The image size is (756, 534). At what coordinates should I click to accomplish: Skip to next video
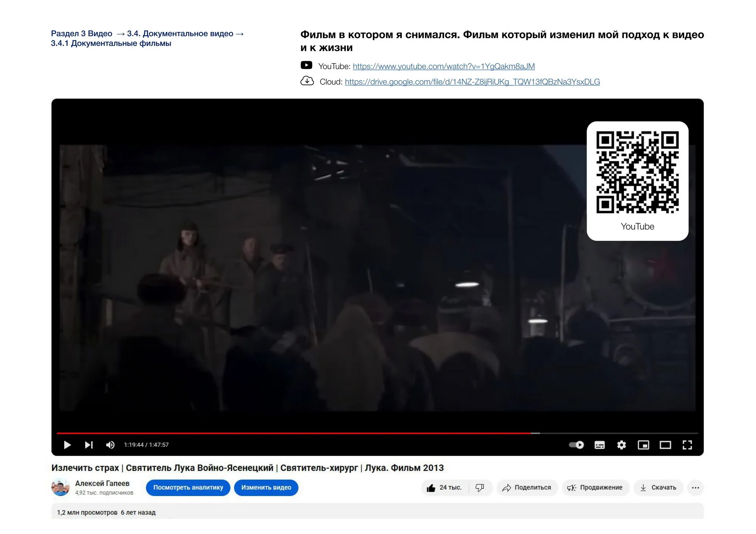coord(89,445)
